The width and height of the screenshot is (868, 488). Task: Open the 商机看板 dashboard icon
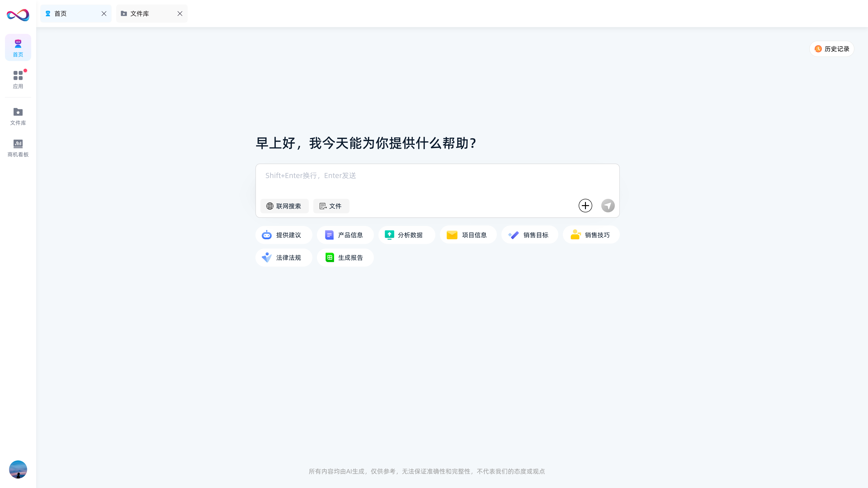[x=18, y=148]
